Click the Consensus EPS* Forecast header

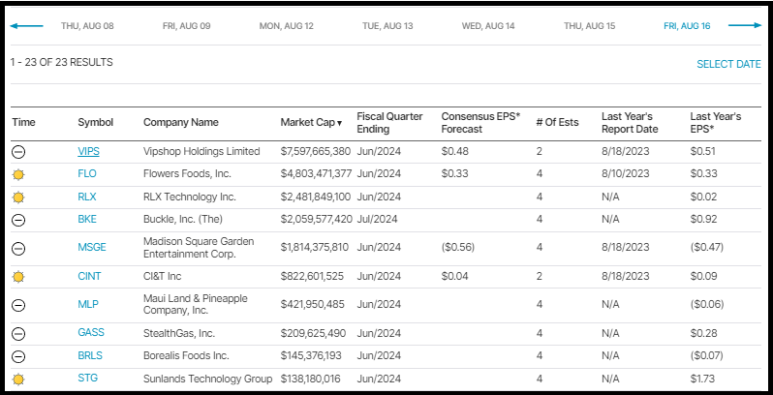[x=481, y=123]
